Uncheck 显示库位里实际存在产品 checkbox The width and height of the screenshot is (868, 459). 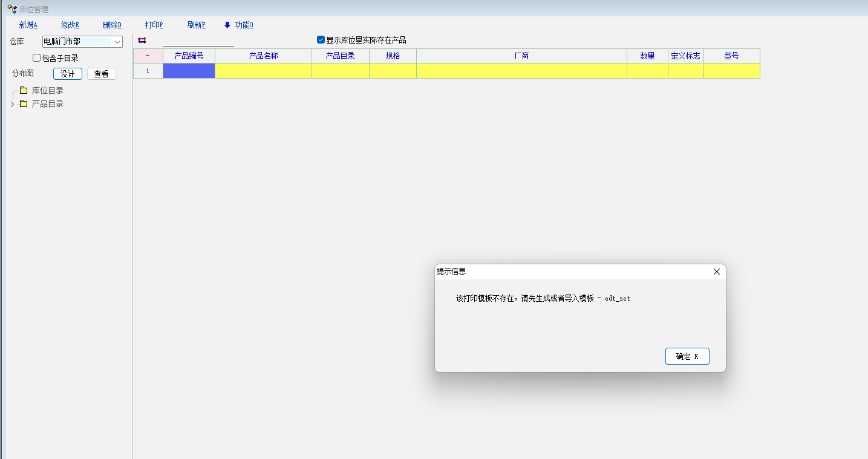pyautogui.click(x=321, y=40)
